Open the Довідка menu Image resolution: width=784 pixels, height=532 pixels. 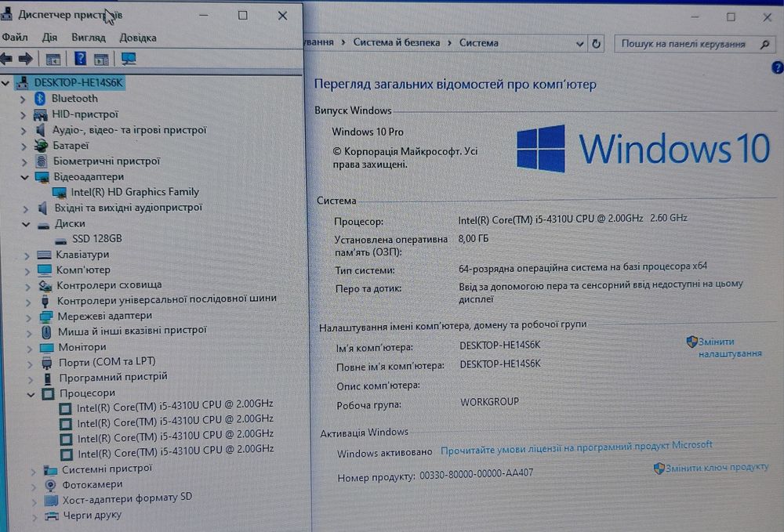pos(138,38)
